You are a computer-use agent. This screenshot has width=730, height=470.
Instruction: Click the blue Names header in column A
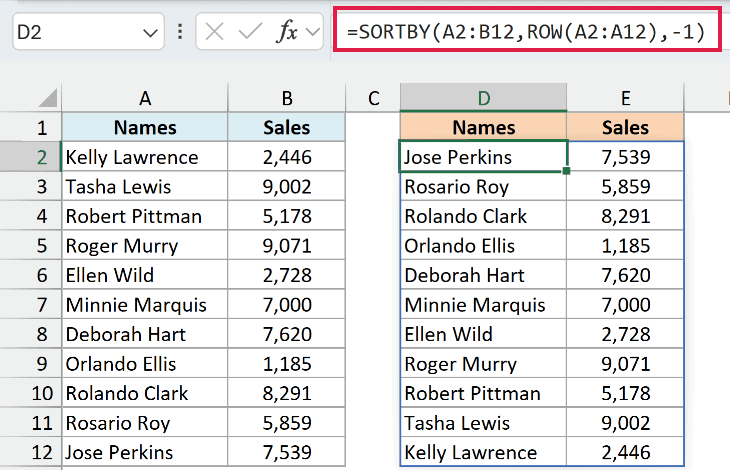[x=145, y=128]
